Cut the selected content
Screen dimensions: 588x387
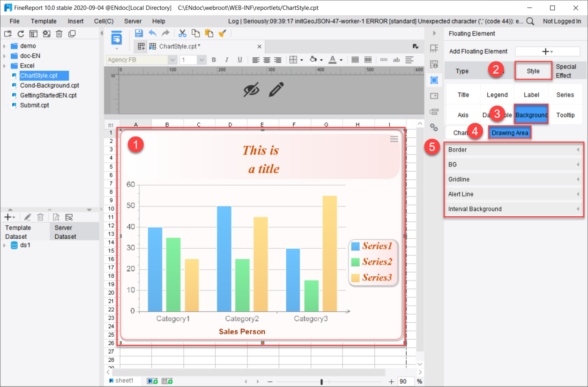point(183,33)
